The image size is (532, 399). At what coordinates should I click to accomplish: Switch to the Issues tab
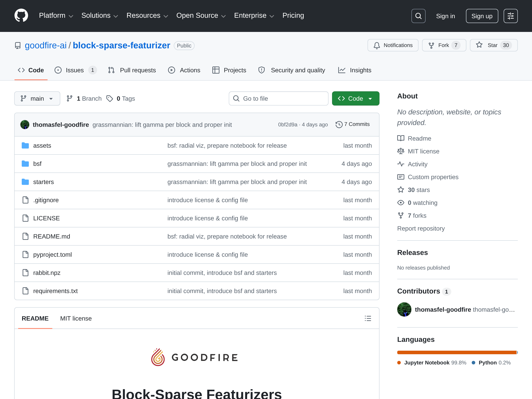(x=76, y=70)
